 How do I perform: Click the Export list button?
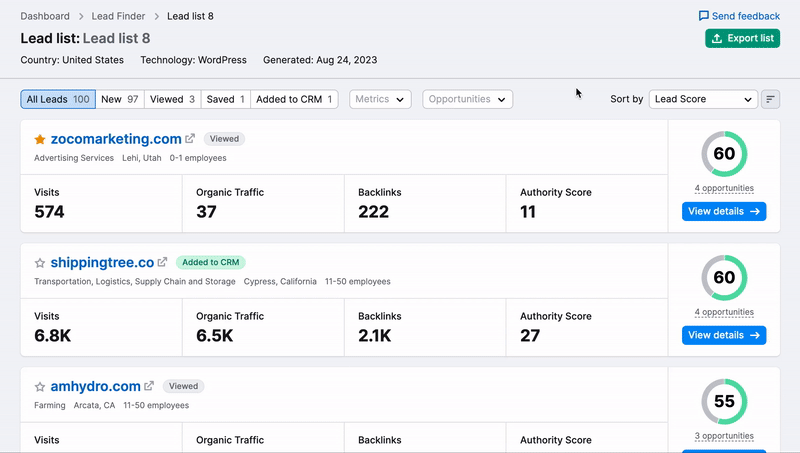coord(742,38)
